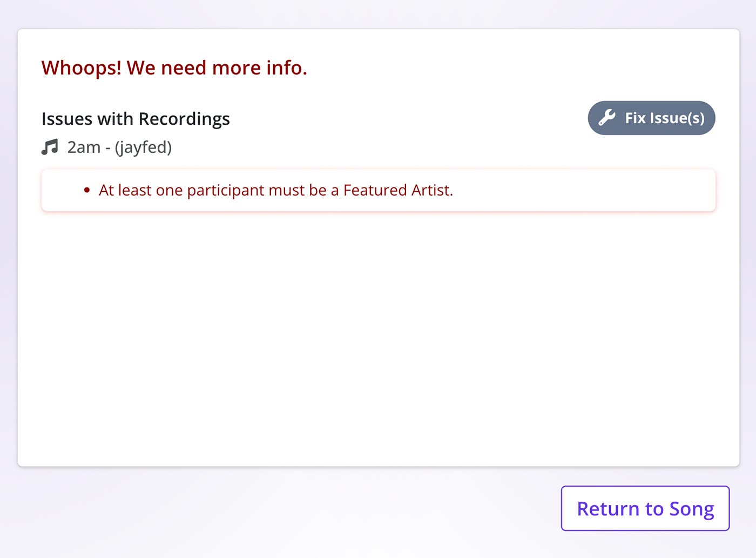756x558 pixels.
Task: Click the word Return on the bottom button
Action: pyautogui.click(x=609, y=509)
